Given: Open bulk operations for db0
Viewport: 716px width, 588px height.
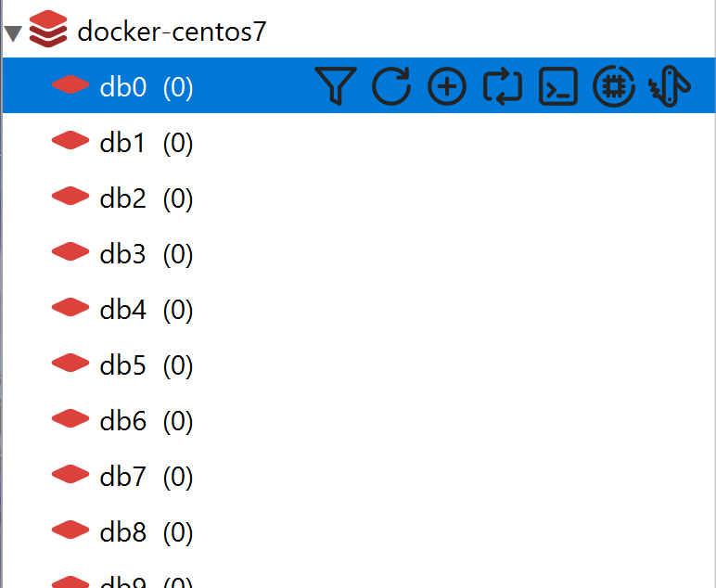Looking at the screenshot, I should [670, 86].
